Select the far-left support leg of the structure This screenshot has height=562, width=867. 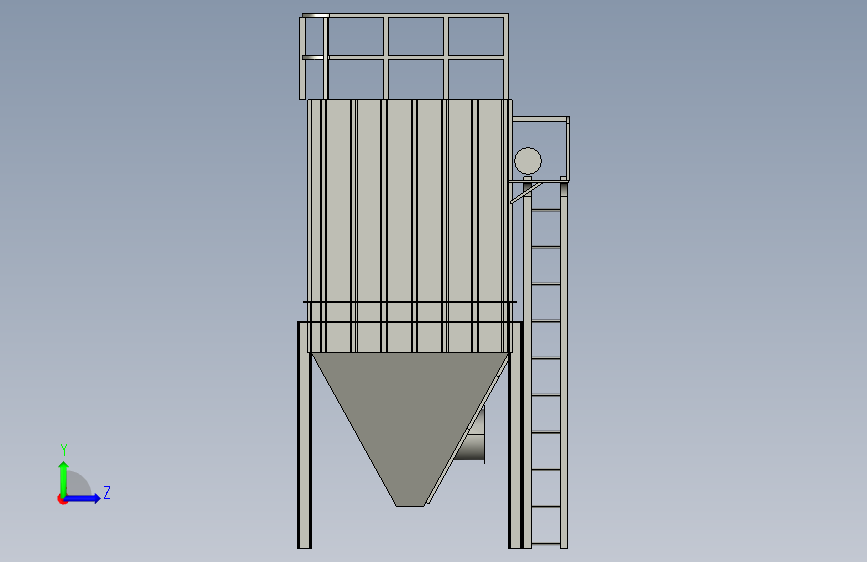click(x=304, y=435)
